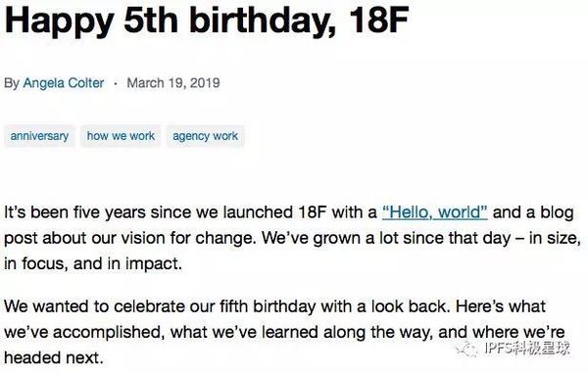Click "It's been five years" opening sentence
The width and height of the screenshot is (588, 373).
74,212
